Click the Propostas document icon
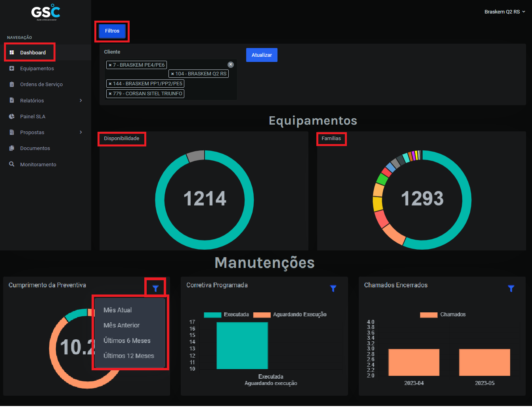This screenshot has width=532, height=408. coord(12,132)
